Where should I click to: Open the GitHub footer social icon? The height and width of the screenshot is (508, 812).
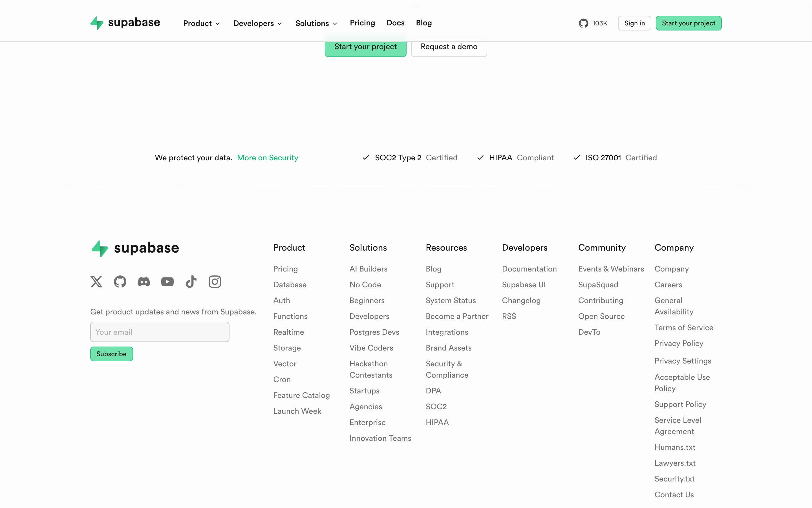click(120, 282)
